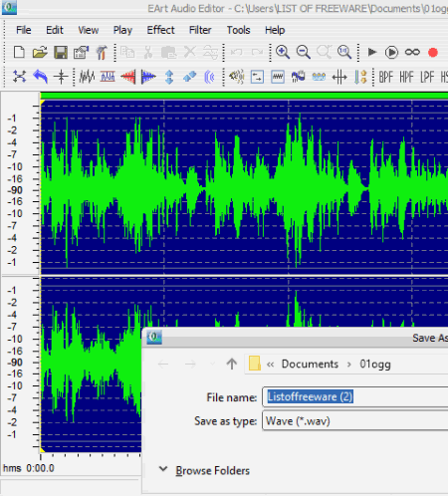Open an audio file with the folder icon
The image size is (448, 496).
point(40,52)
